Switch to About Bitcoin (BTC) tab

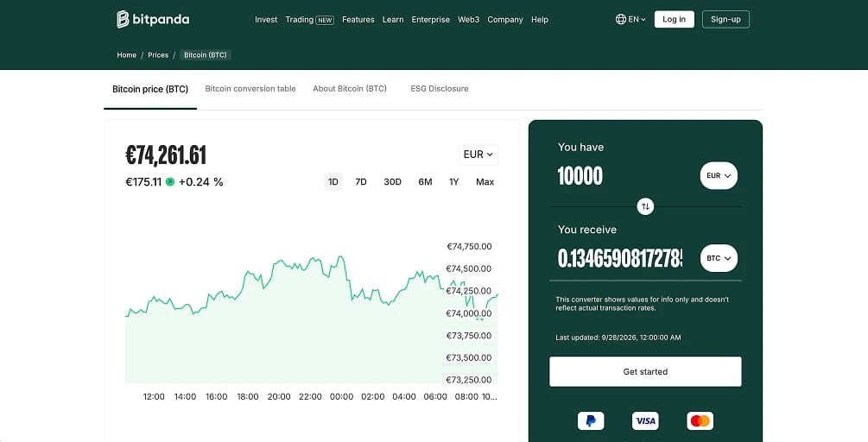(x=350, y=89)
